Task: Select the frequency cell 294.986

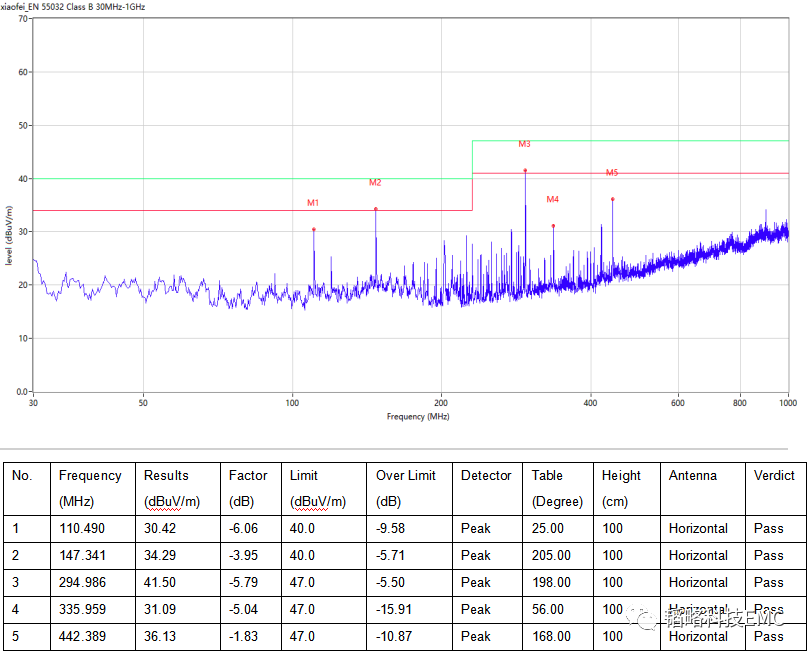Action: tap(82, 582)
